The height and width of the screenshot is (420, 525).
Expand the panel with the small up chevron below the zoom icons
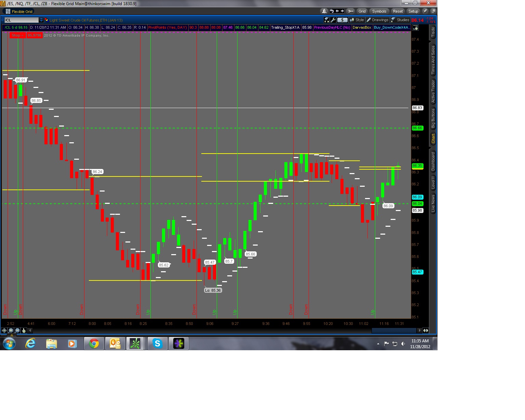coord(12,335)
